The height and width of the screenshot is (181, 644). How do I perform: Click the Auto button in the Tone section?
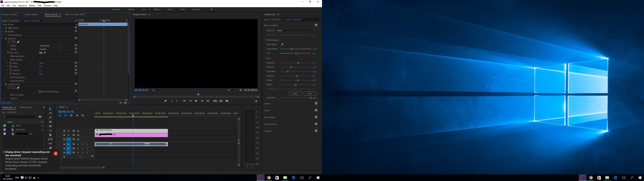click(309, 94)
